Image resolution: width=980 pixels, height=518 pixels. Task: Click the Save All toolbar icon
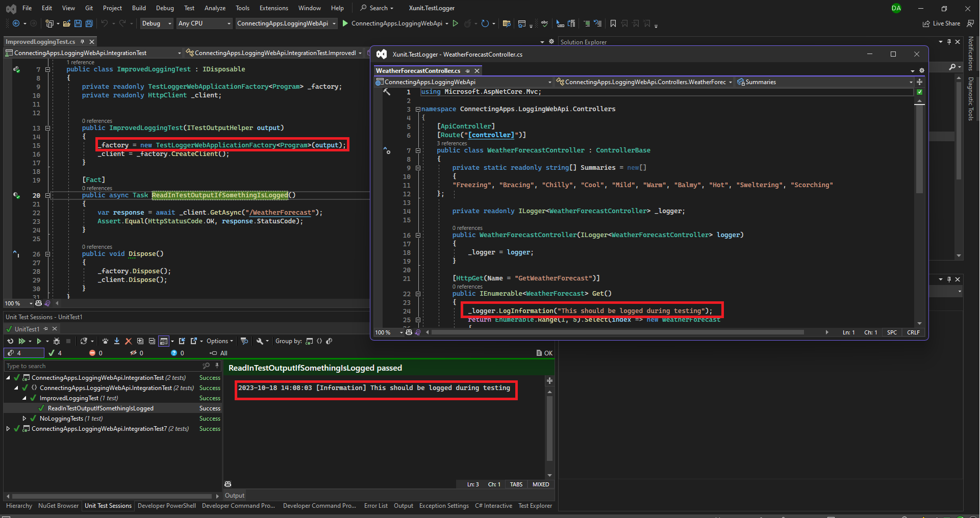pyautogui.click(x=89, y=23)
